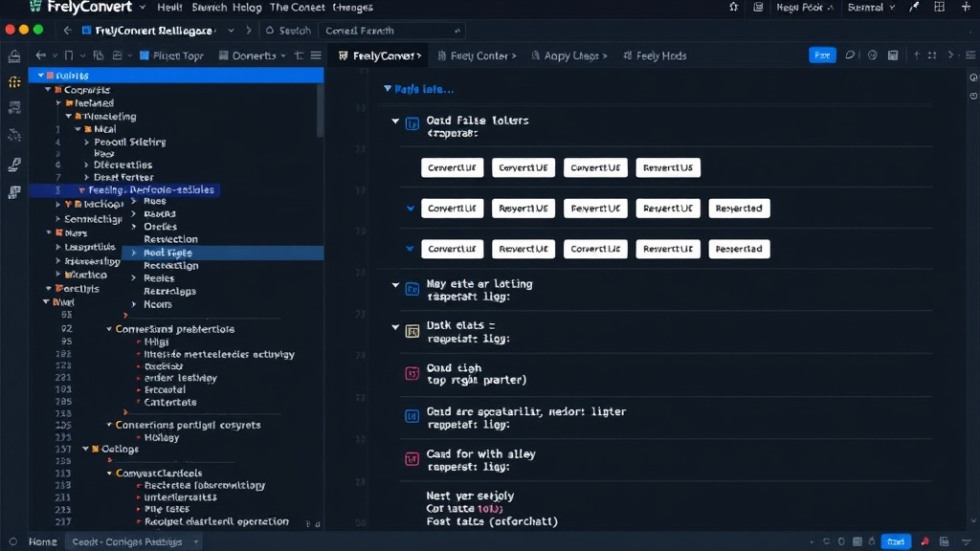Click the back arrow in the tree panel toolbar
Image resolution: width=980 pixels, height=551 pixels.
[x=40, y=55]
